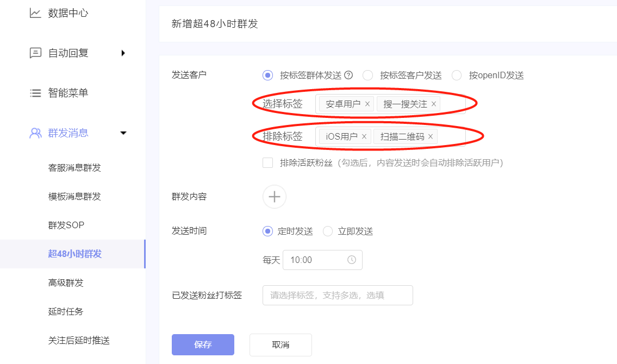This screenshot has width=617, height=364.
Task: Select 超48小时群发 menu item
Action: click(x=73, y=254)
